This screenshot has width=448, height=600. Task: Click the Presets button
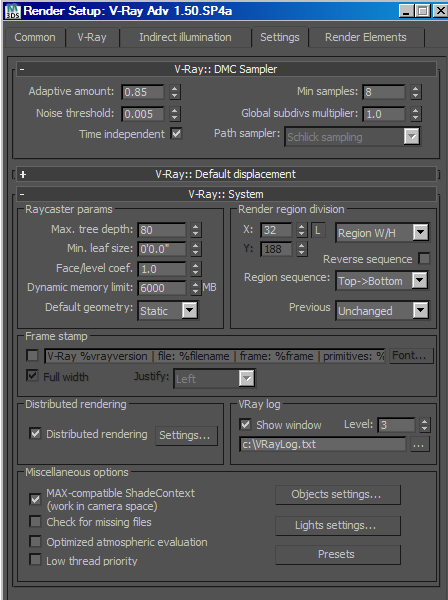[338, 554]
